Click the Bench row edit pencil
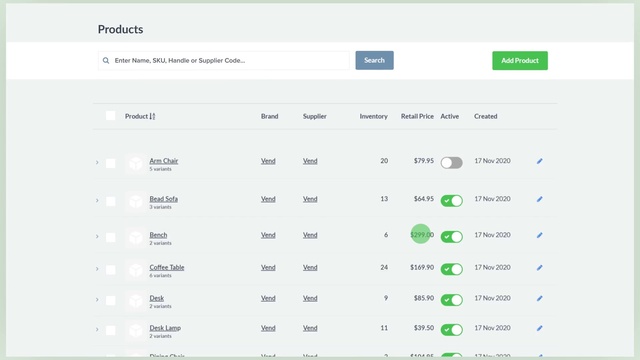Viewport: 640px width, 360px height. click(x=540, y=235)
